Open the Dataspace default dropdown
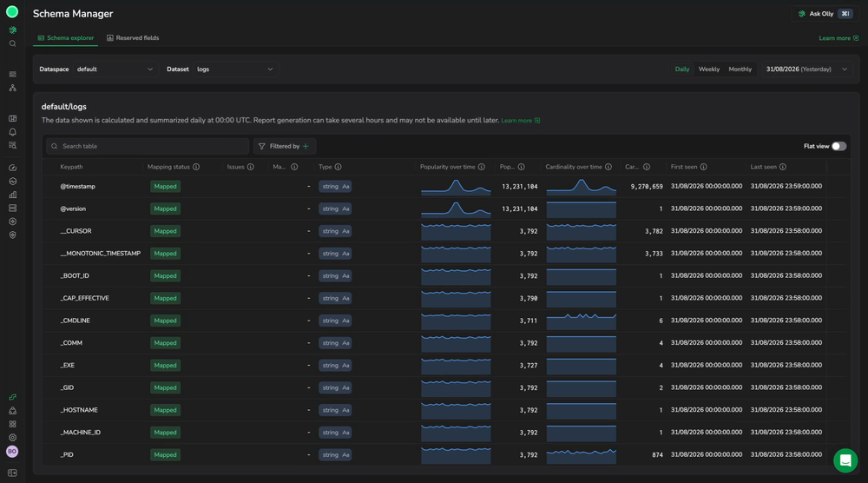 click(115, 69)
